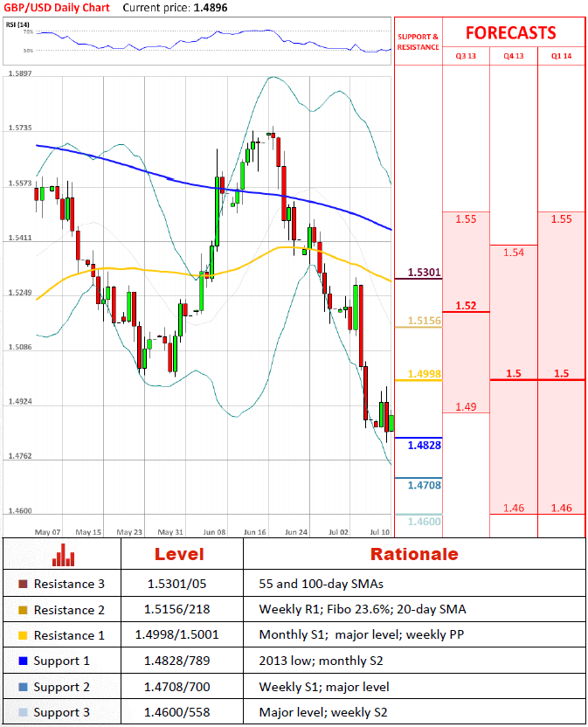588x727 pixels.
Task: Click the rationale '55 and 100-day SMAs'
Action: coord(322,584)
